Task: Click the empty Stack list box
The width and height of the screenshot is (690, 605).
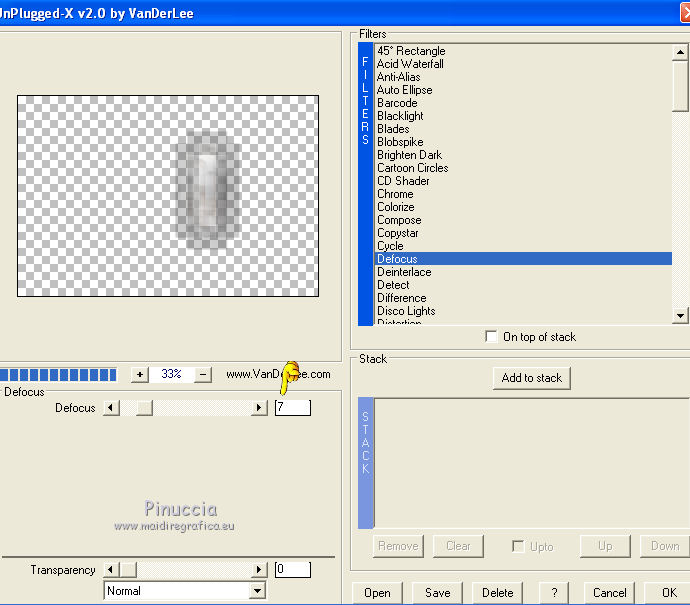Action: 532,463
